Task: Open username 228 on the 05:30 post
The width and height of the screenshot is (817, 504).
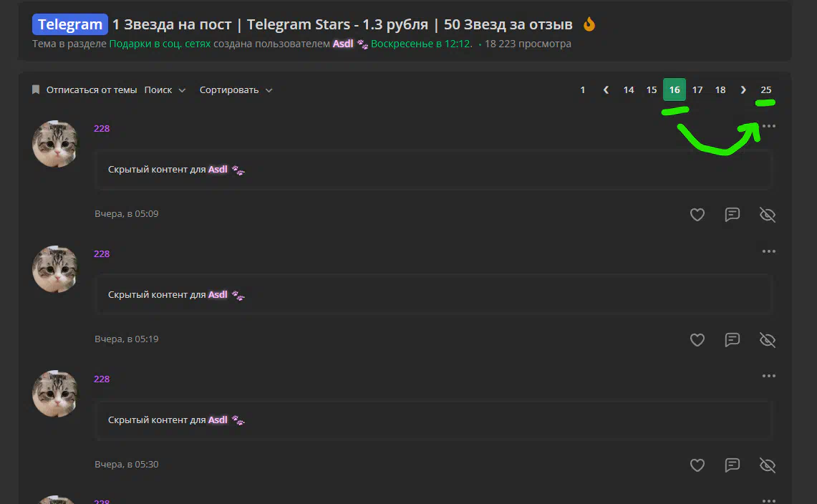Action: (102, 379)
